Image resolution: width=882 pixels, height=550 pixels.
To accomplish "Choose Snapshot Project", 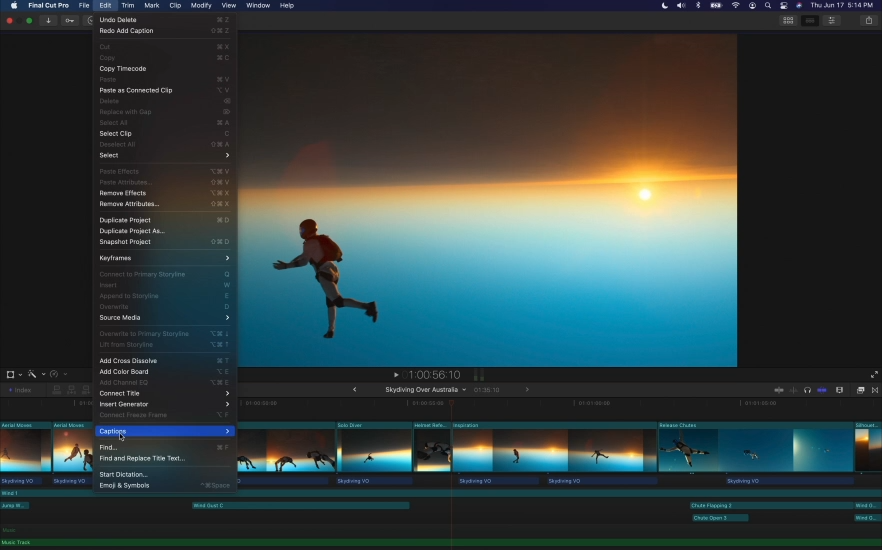I will coord(164,242).
